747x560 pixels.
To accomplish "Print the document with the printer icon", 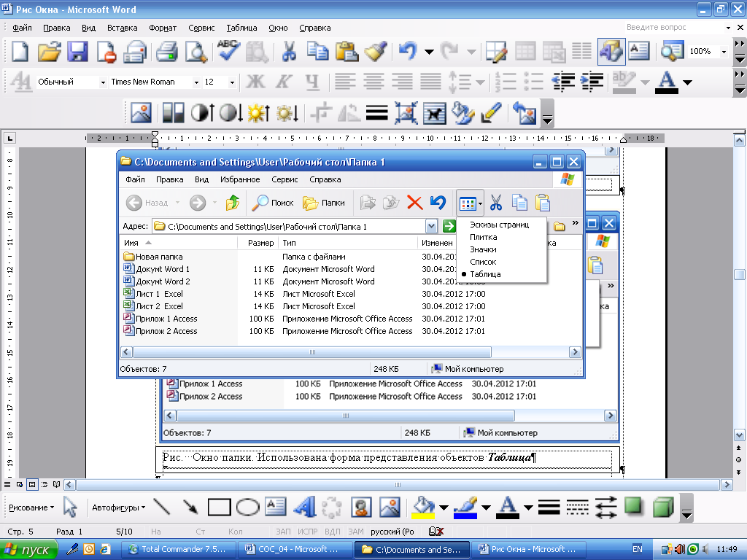I will click(x=167, y=52).
